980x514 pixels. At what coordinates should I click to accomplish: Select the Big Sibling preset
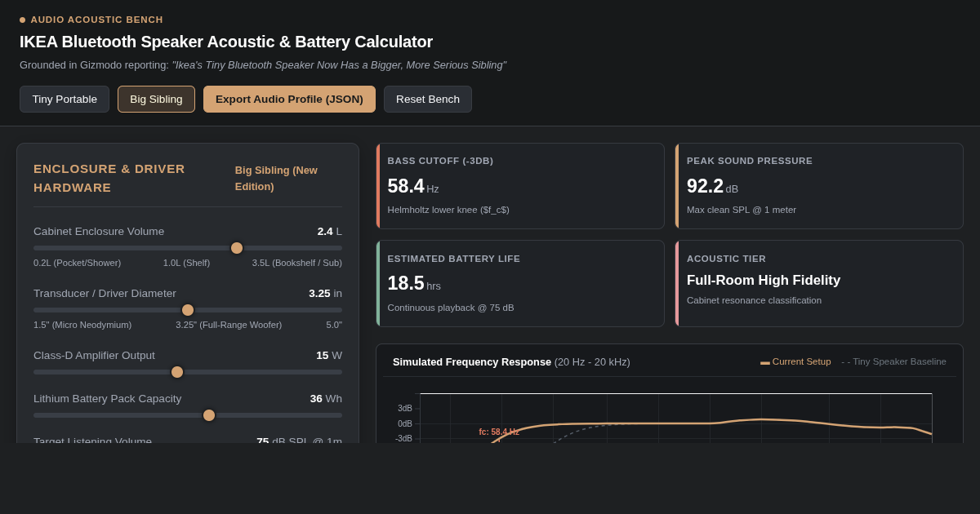coord(156,99)
